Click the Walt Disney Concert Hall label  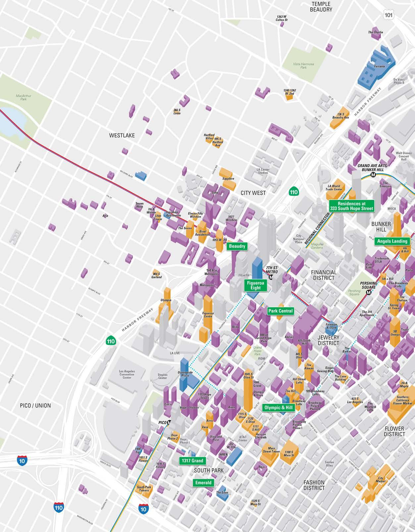pyautogui.click(x=404, y=156)
